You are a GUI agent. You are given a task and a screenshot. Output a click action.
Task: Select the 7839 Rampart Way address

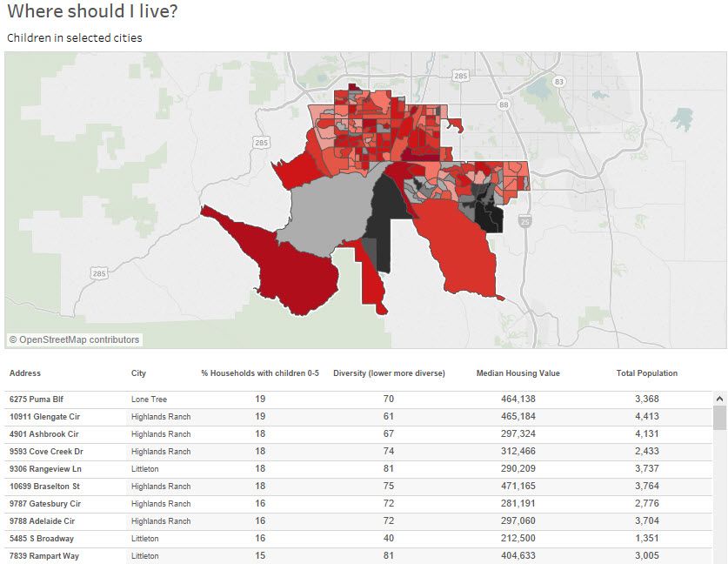44,556
